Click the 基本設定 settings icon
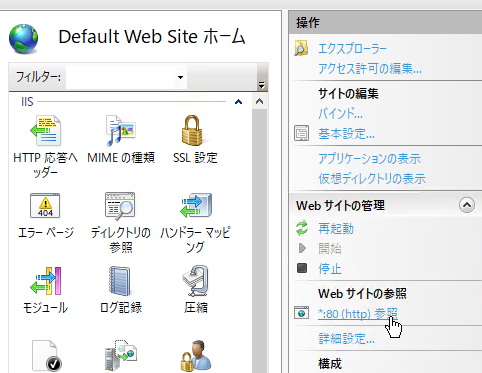The height and width of the screenshot is (373, 482). point(302,133)
